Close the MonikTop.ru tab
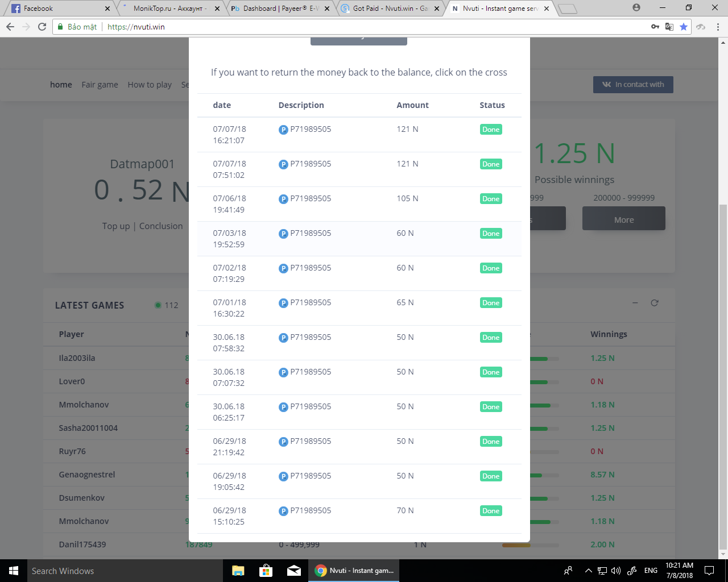 coord(217,9)
